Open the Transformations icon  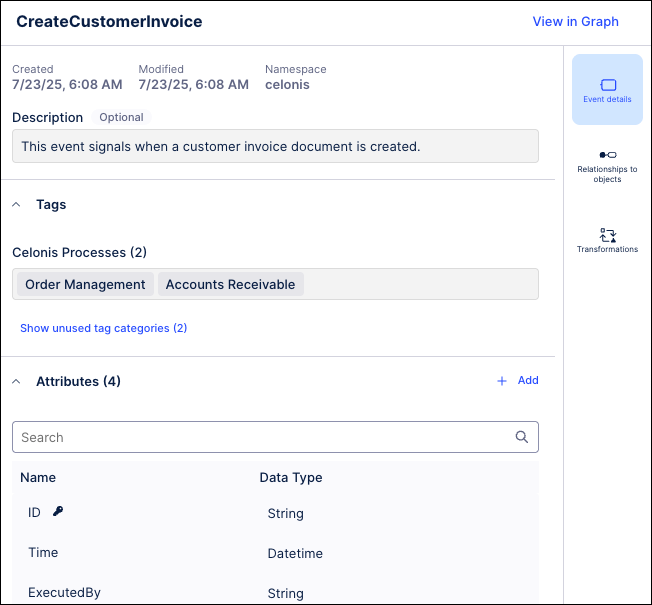607,234
